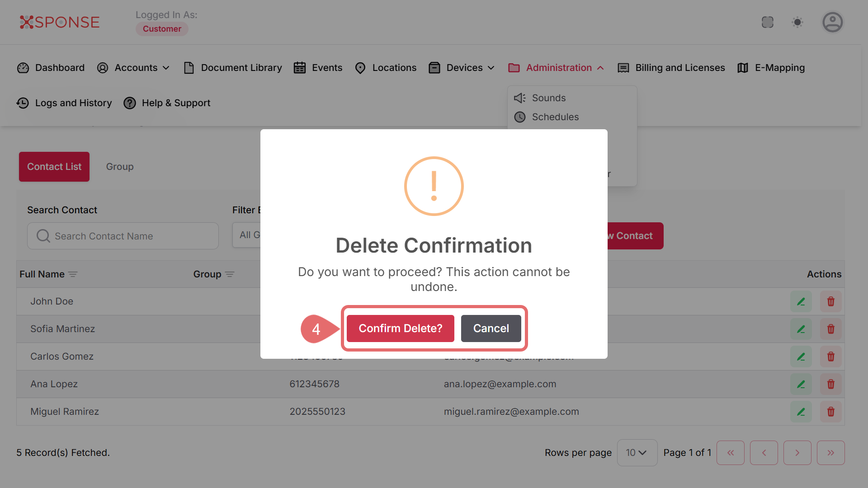Toggle light/dark theme sun icon

[x=797, y=22]
